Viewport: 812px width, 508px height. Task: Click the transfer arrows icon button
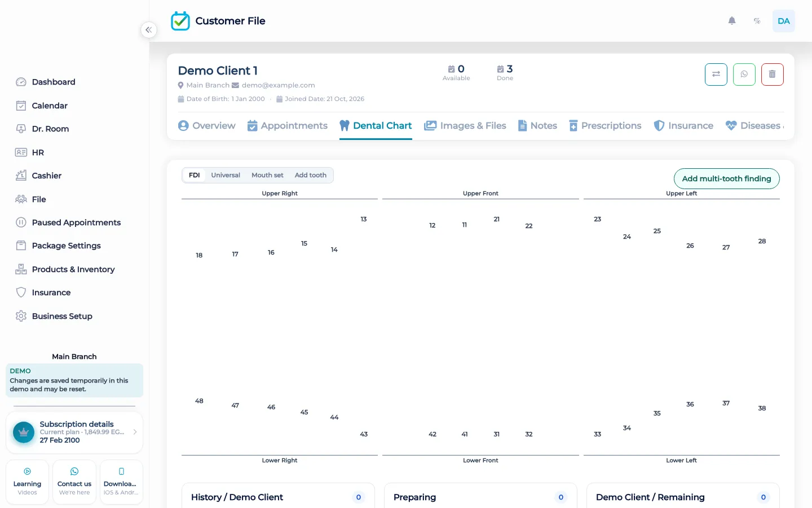[716, 75]
